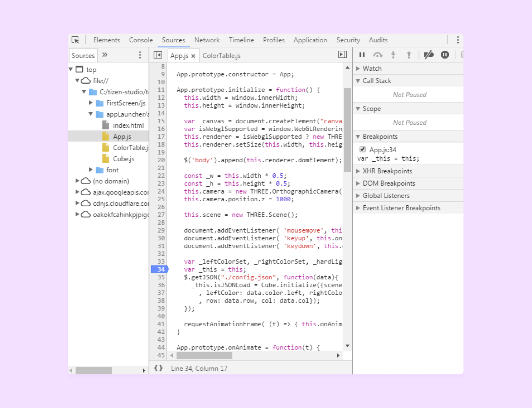Step into next function call
Viewport: 532px width, 408px height.
[x=393, y=54]
